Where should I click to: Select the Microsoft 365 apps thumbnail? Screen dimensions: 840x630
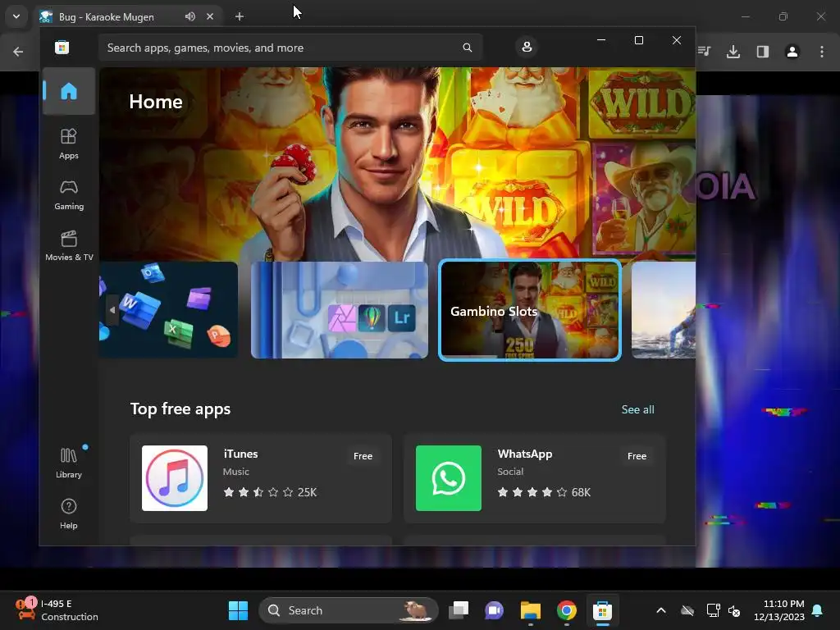tap(169, 309)
